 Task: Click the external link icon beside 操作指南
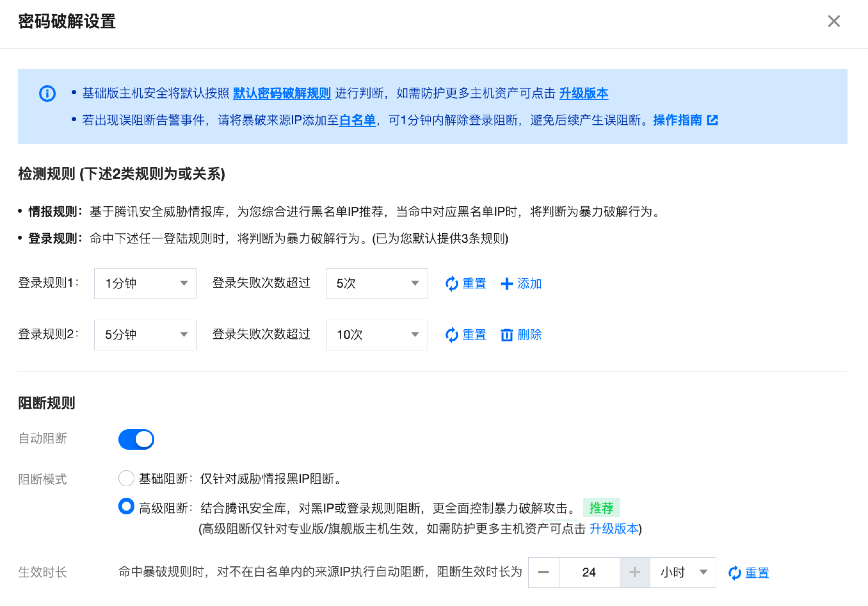(712, 120)
